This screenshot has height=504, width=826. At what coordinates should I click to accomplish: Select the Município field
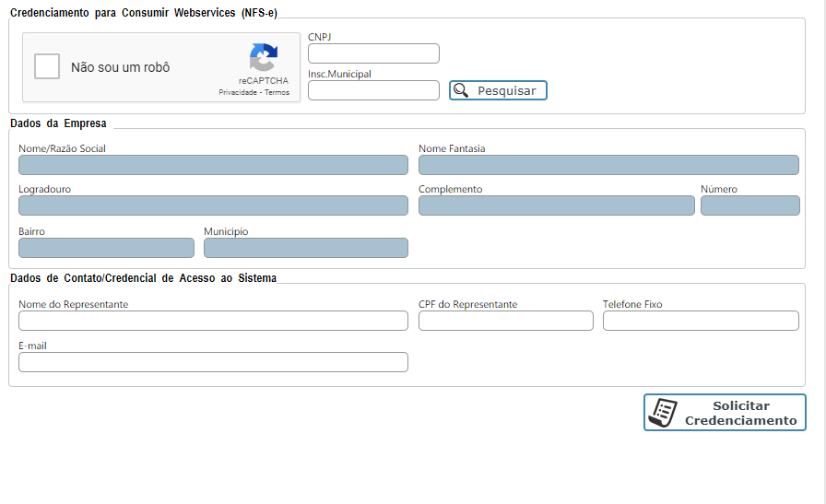pyautogui.click(x=305, y=248)
